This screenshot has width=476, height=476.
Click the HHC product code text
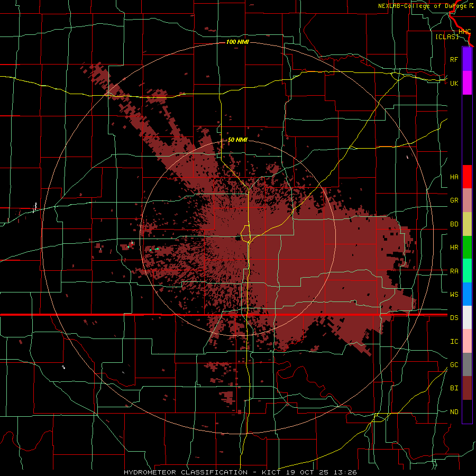click(x=464, y=32)
